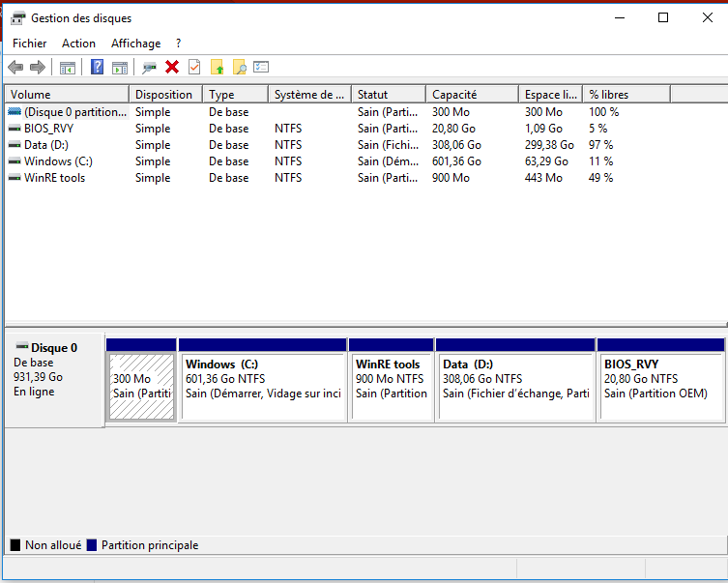Open the ? help menu
The image size is (728, 583).
(178, 44)
